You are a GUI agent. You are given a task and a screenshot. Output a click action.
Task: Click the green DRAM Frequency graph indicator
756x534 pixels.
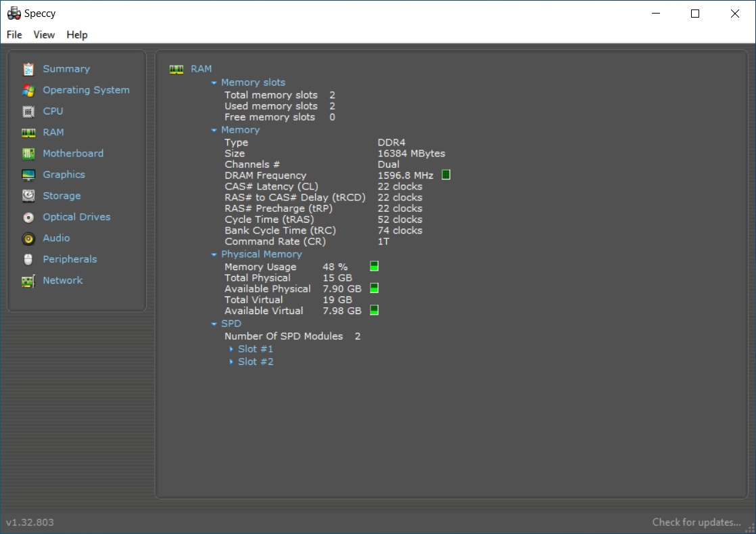446,175
